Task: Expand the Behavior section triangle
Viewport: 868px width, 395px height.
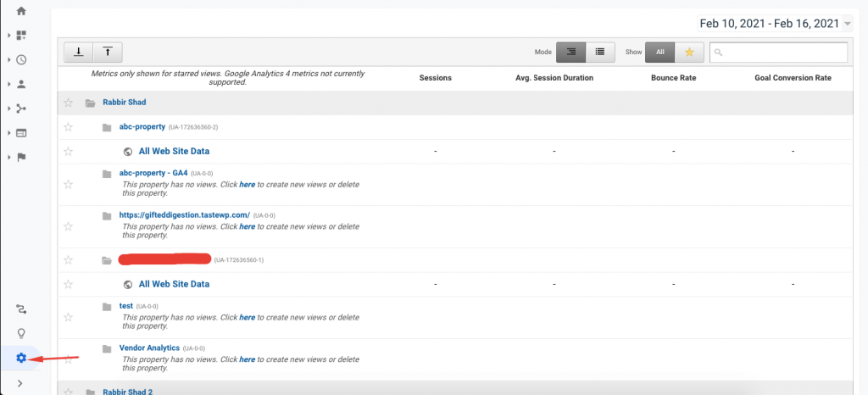Action: 9,133
